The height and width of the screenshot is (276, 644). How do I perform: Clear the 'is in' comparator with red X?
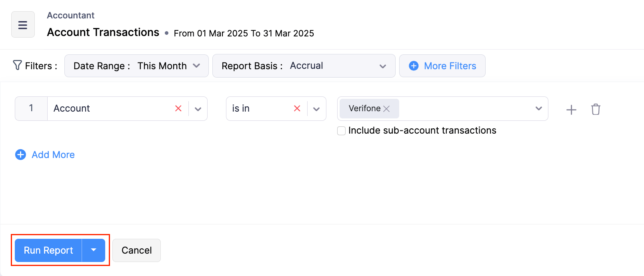pos(297,108)
